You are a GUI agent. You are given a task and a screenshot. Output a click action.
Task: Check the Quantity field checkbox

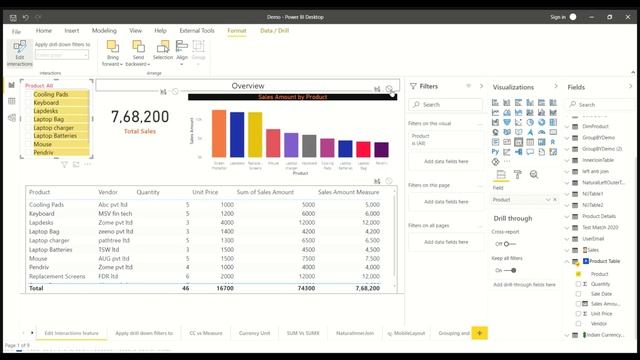(578, 284)
